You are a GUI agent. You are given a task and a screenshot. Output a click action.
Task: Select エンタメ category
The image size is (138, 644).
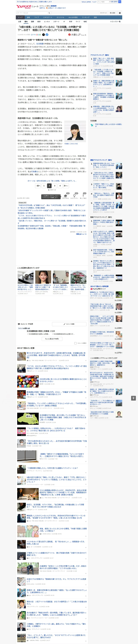click(x=47, y=21)
